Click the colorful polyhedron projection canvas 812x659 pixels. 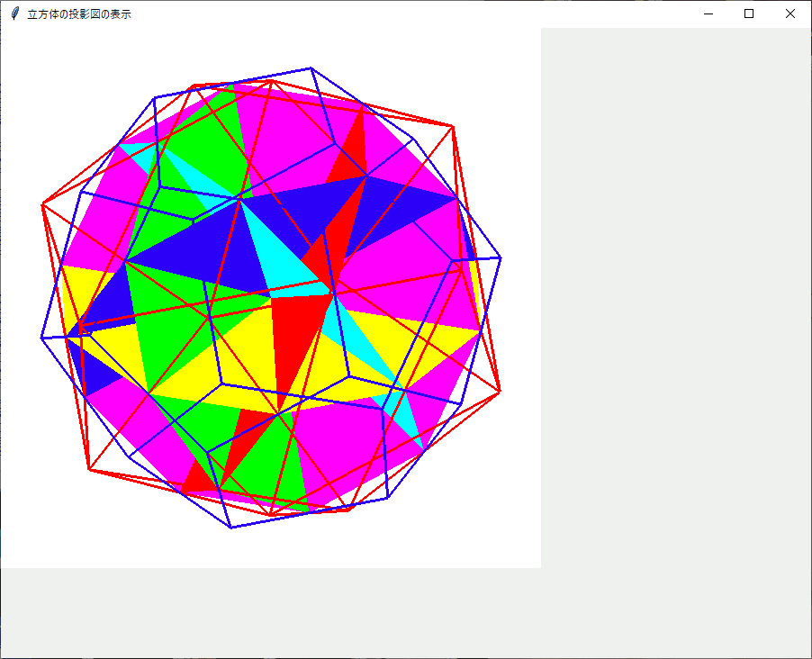coord(271,298)
